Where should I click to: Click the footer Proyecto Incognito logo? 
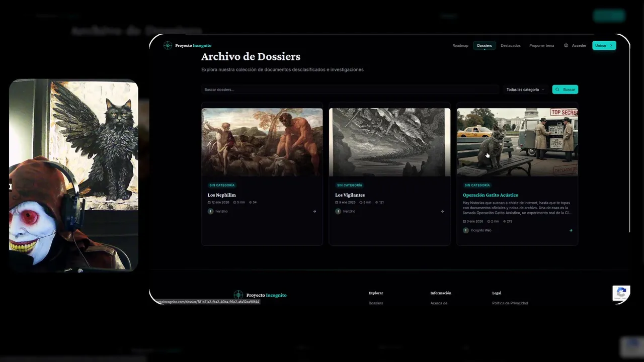coord(260,295)
